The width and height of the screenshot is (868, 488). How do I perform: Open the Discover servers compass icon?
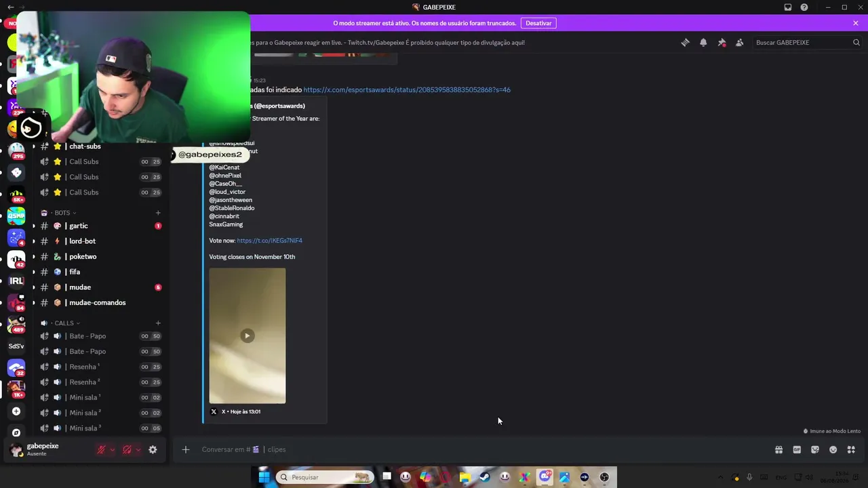click(x=16, y=432)
